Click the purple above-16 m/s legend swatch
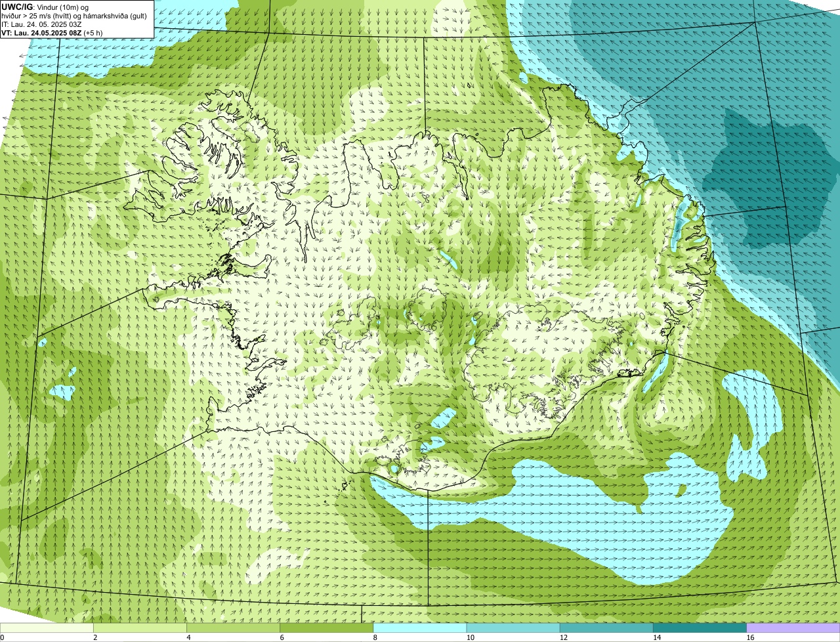The width and height of the screenshot is (840, 642). point(793,628)
